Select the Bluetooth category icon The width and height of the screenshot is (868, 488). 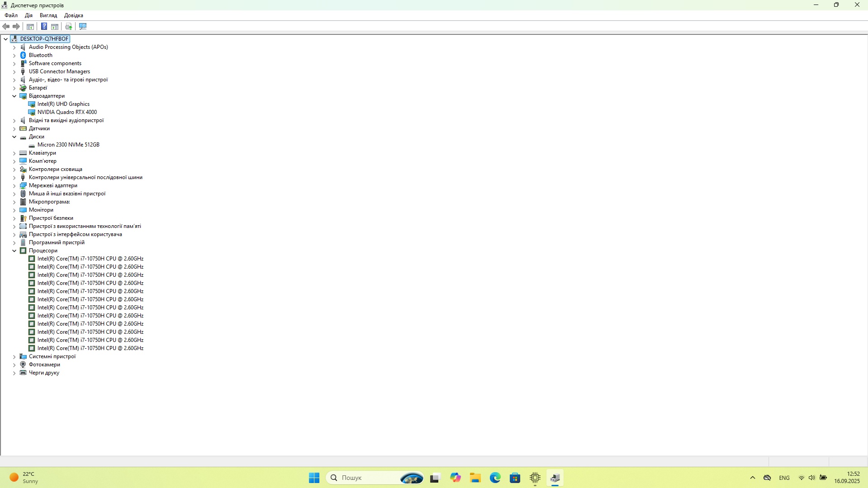click(x=23, y=55)
